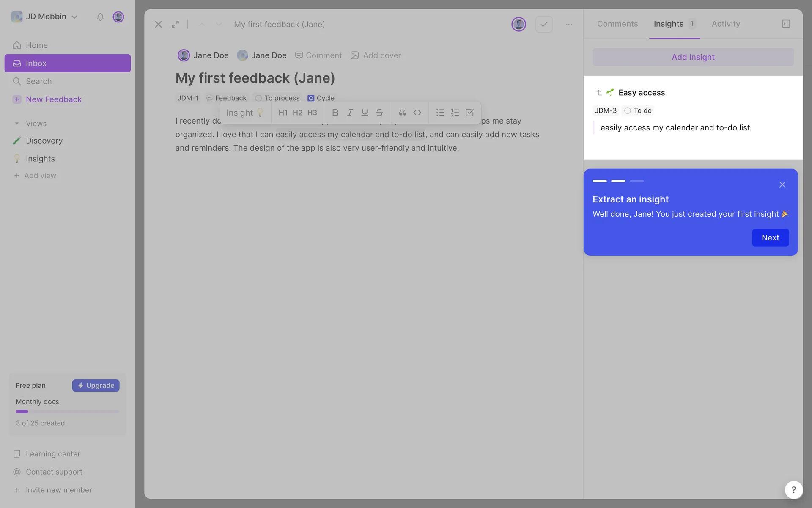Collapse the Views section
This screenshot has height=508, width=812.
pyautogui.click(x=17, y=124)
